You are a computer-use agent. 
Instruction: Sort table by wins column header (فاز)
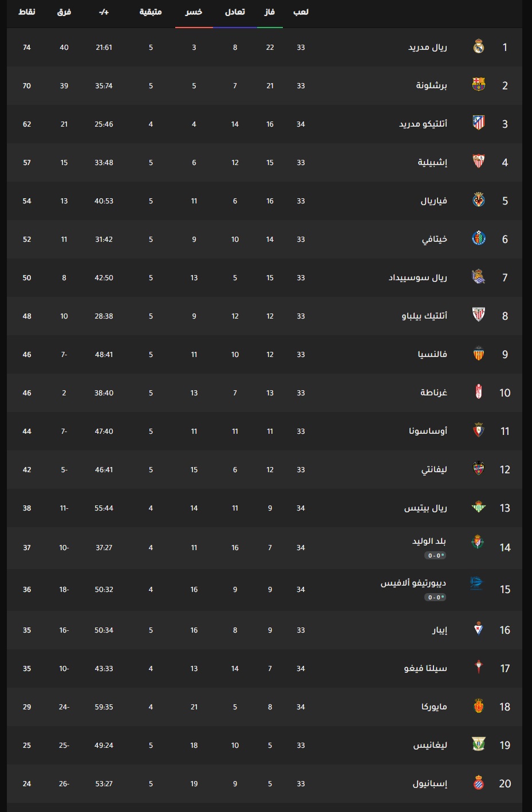(270, 12)
